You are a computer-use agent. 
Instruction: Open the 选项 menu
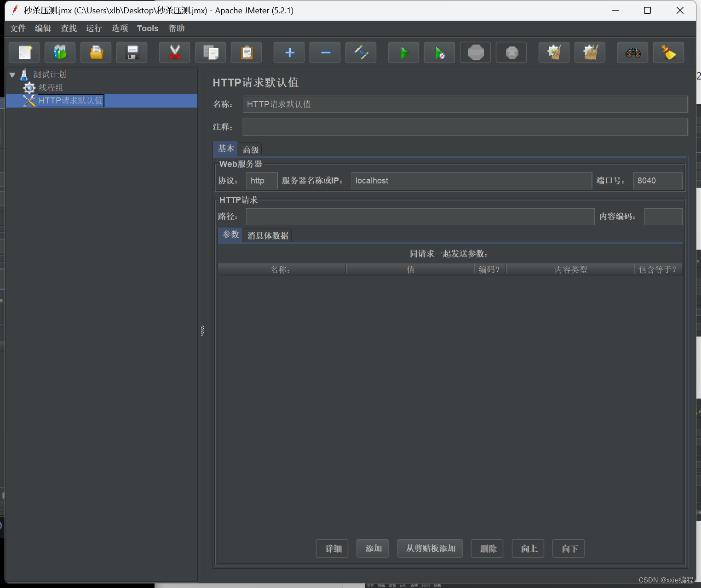tap(120, 29)
